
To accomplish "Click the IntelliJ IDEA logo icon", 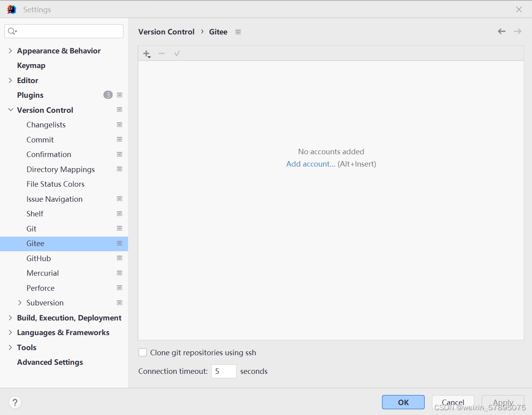I will click(x=11, y=9).
